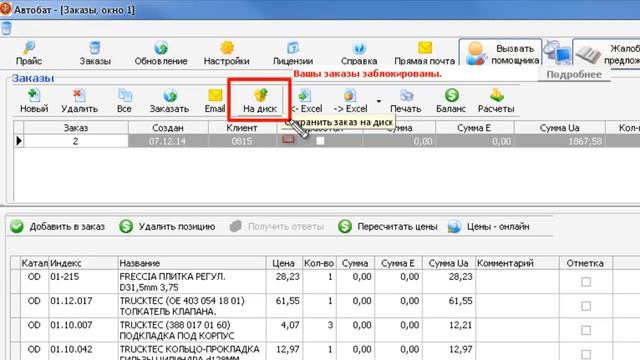Print order with Печать
This screenshot has width=640, height=360.
click(405, 101)
